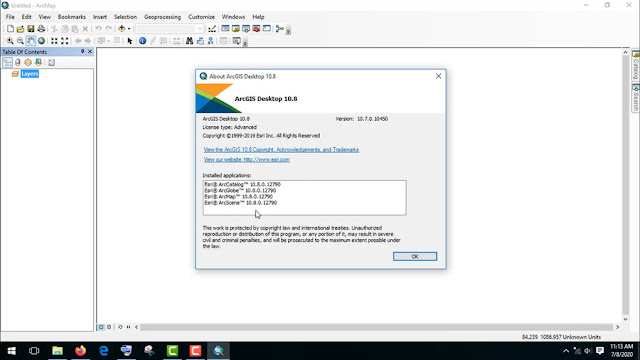Click the horizontal map scrollbar
This screenshot has height=360, width=640.
pos(377,327)
